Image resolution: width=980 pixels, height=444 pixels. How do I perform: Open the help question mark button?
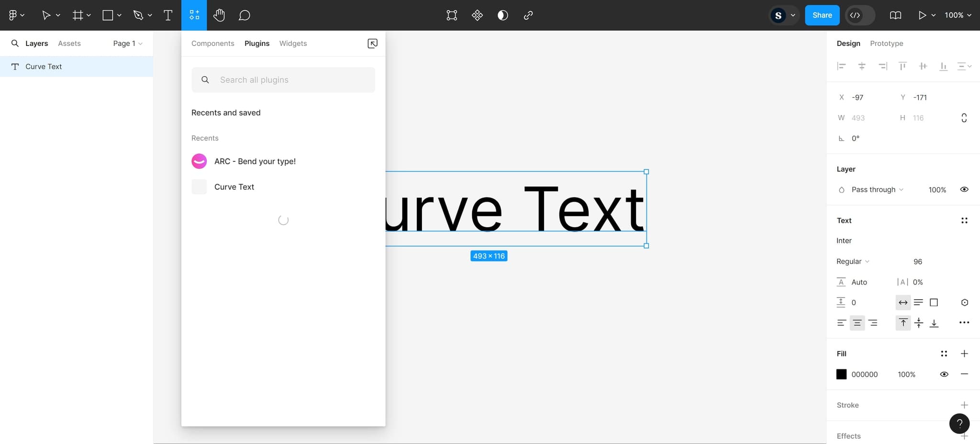[x=959, y=423]
